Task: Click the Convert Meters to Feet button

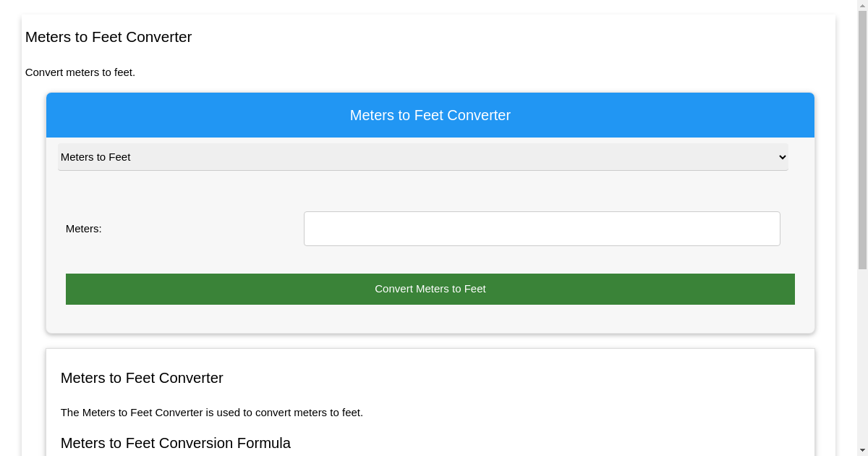Action: pos(430,289)
